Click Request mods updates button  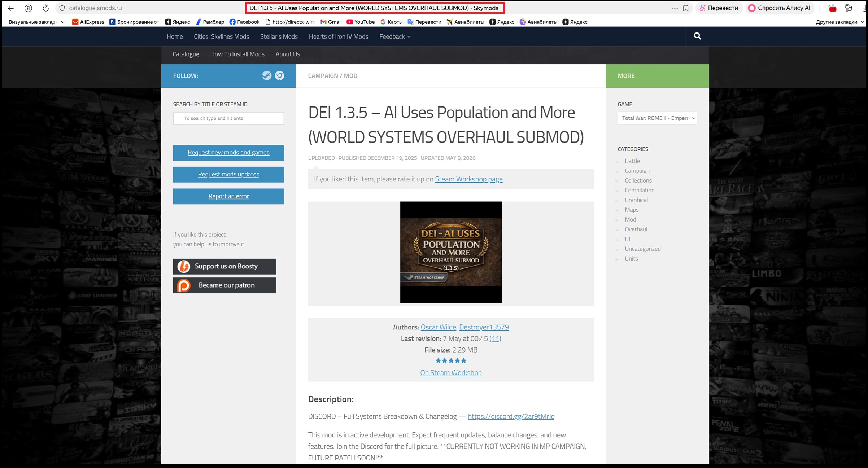coord(228,174)
